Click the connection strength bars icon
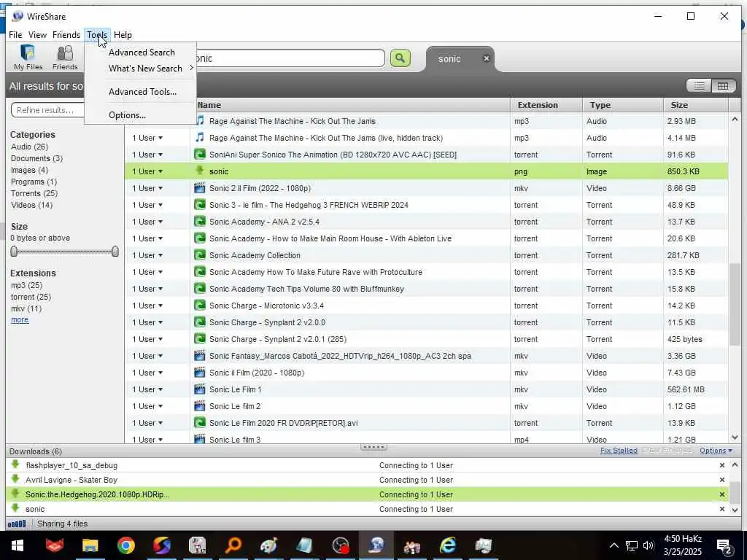The width and height of the screenshot is (747, 560). click(x=17, y=524)
